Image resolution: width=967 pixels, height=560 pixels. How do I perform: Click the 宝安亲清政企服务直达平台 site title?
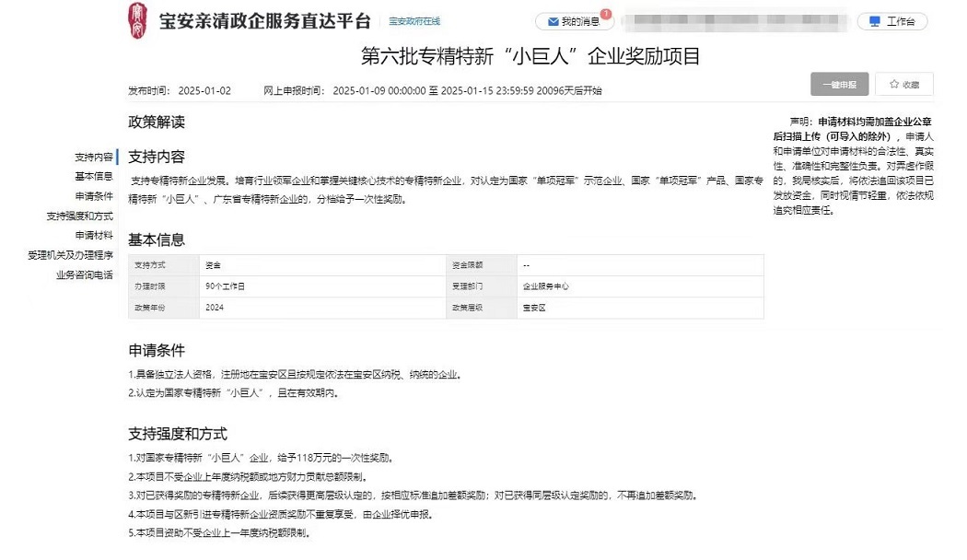(x=265, y=21)
